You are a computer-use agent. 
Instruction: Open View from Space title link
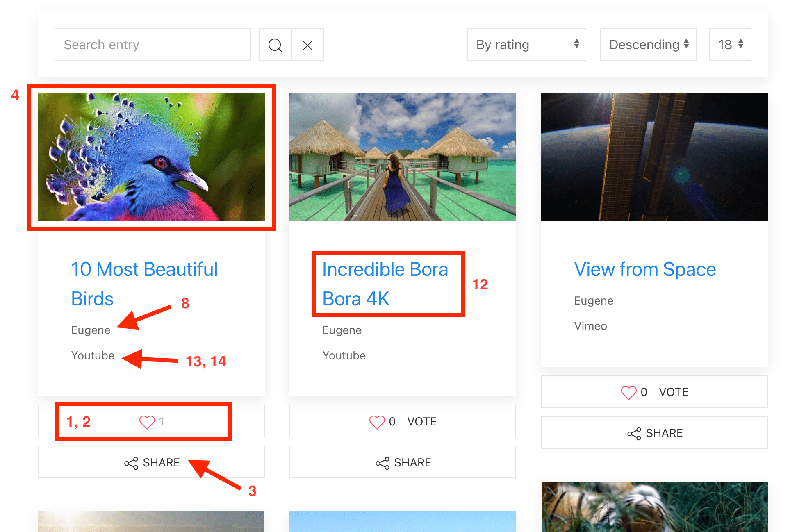pos(644,270)
